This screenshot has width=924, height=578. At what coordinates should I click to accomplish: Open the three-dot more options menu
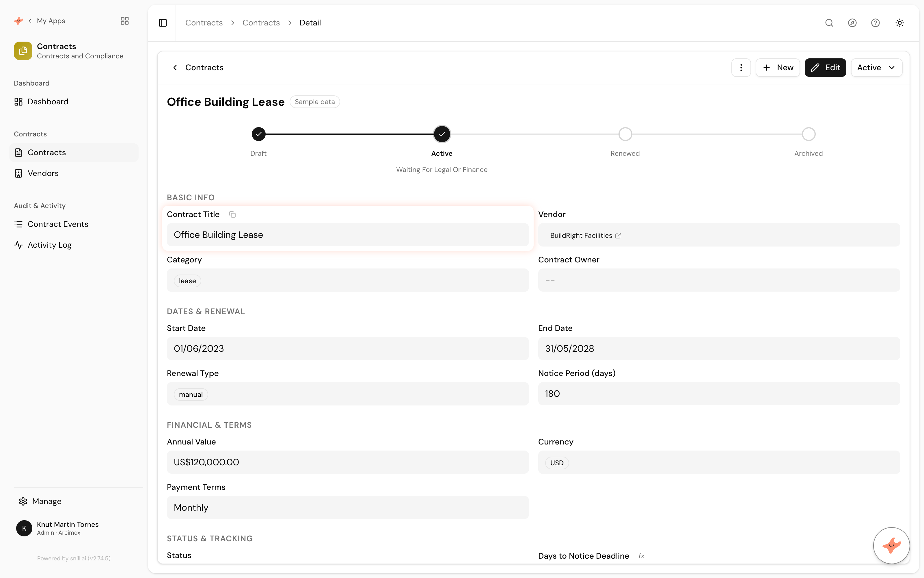coord(741,68)
